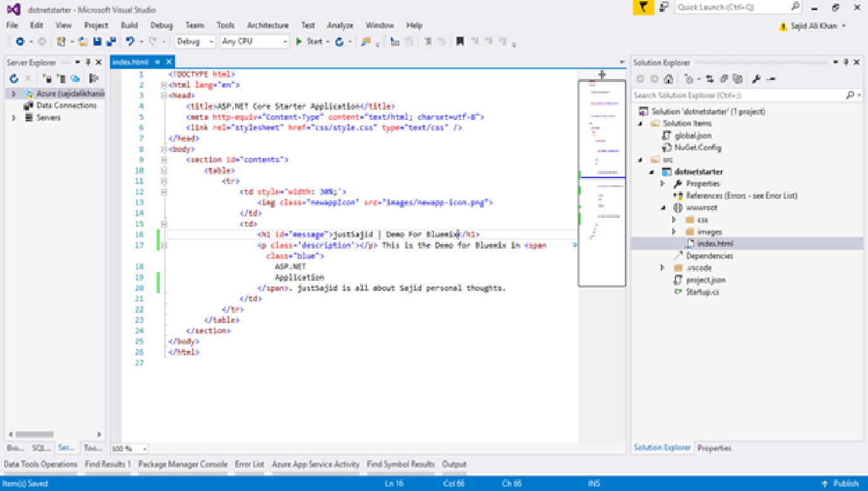
Task: Refresh the Server Explorer panel
Action: tap(14, 78)
